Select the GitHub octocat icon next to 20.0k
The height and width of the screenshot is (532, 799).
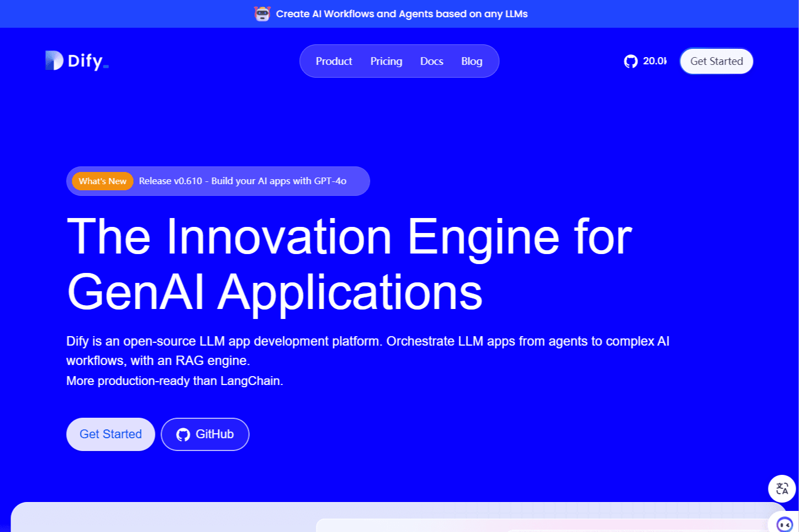(630, 61)
